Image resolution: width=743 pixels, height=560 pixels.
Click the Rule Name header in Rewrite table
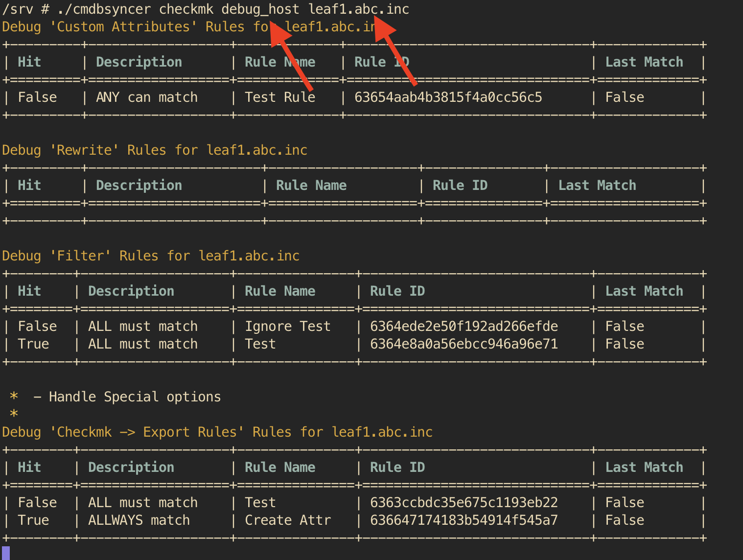(x=311, y=186)
